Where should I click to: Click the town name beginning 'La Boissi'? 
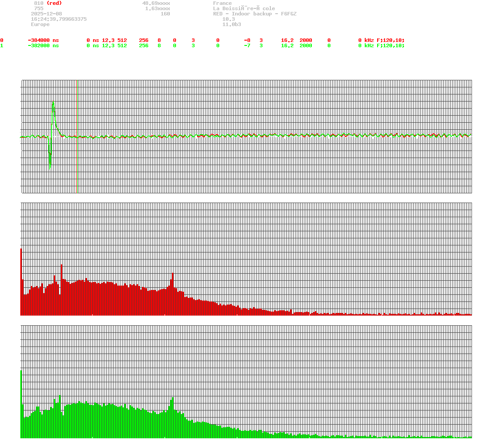(x=243, y=8)
